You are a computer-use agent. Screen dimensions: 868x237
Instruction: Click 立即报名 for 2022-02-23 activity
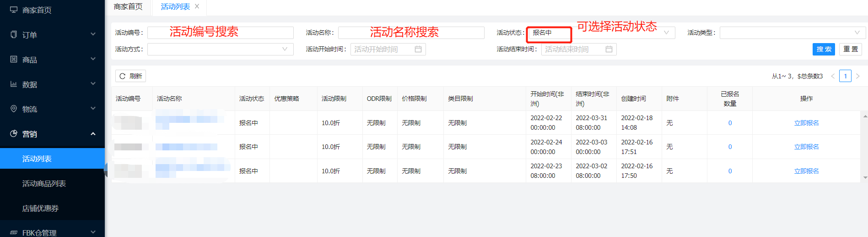tap(806, 171)
